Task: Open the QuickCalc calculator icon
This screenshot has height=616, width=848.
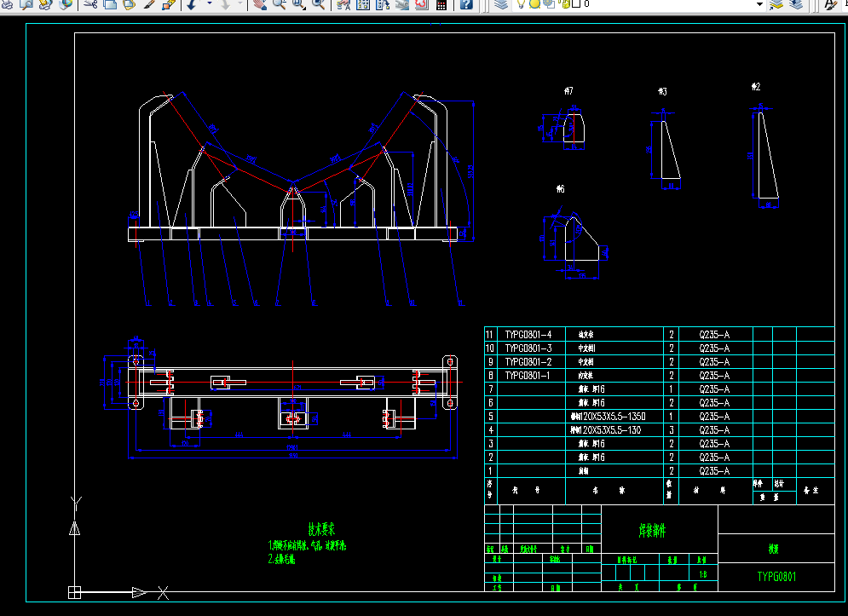Action: 441,4
